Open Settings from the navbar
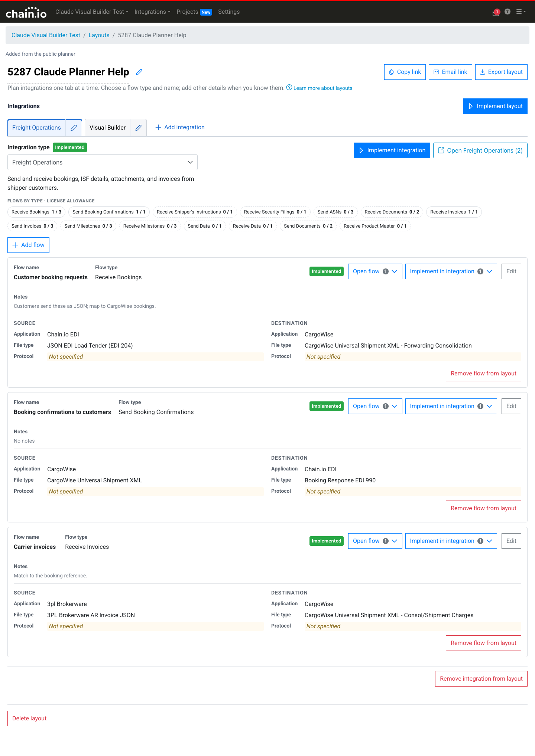 pos(229,12)
